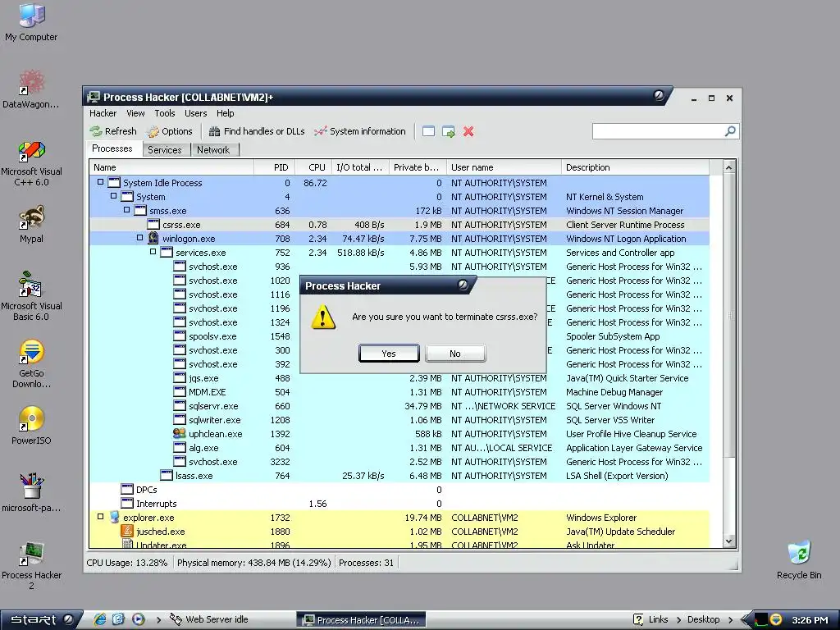
Task: Confirm termination with the Yes button
Action: [x=389, y=354]
